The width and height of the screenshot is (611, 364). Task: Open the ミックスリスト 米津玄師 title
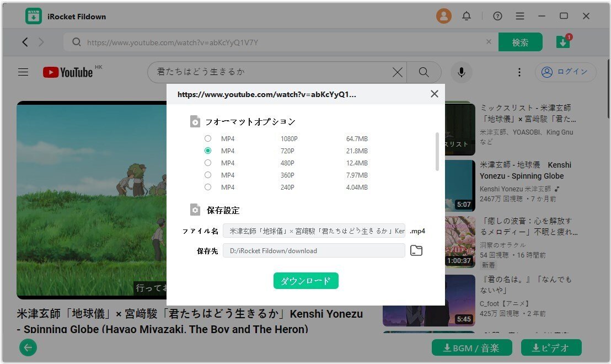(528, 113)
